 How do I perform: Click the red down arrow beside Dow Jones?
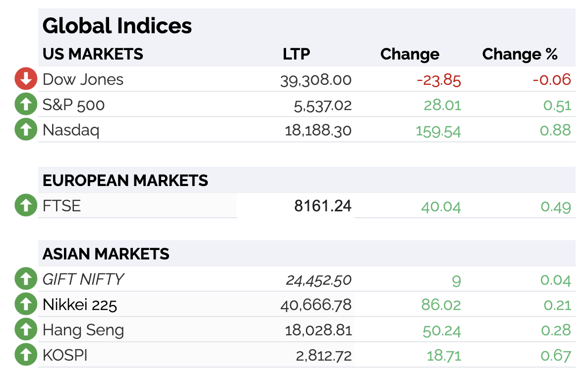pos(26,79)
